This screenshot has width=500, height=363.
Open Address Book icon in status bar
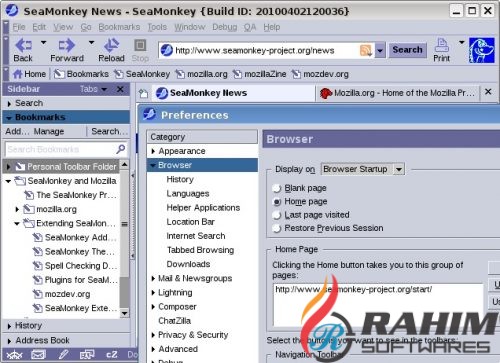pyautogui.click(x=87, y=355)
